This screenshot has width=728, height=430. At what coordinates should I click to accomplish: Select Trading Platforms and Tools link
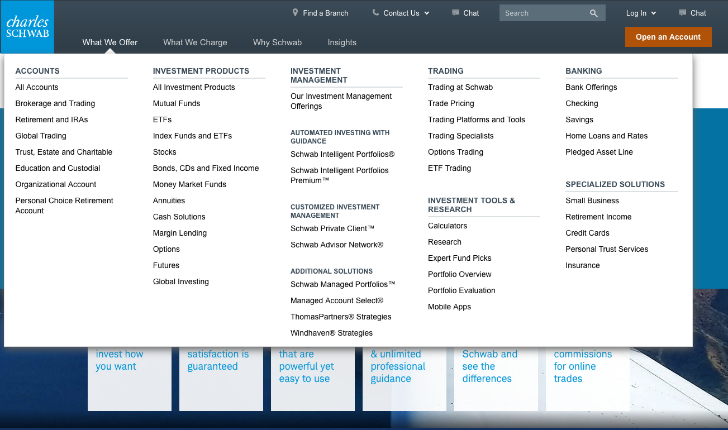click(476, 120)
